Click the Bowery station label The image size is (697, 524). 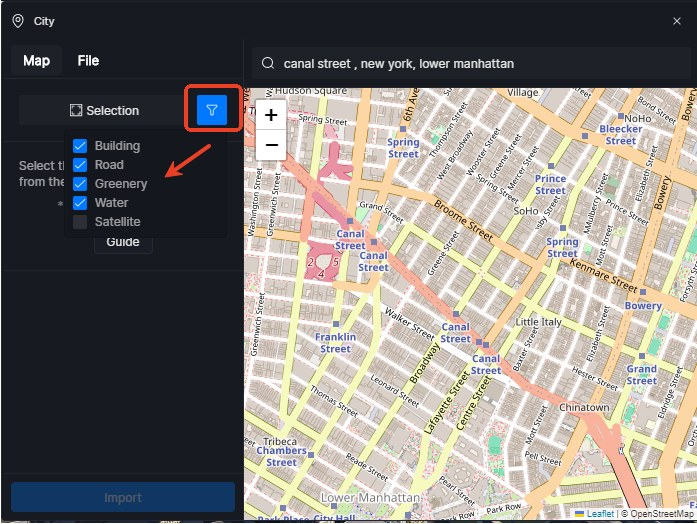(643, 306)
